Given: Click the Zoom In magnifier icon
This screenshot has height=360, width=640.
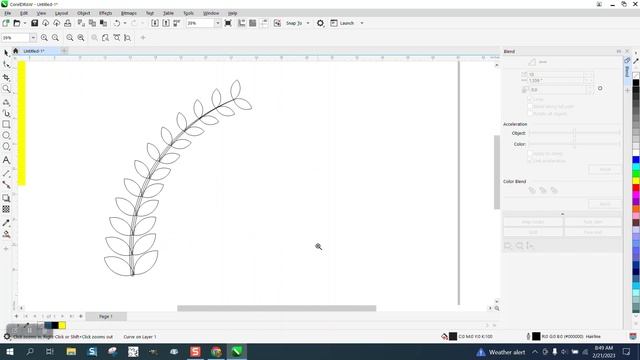Looking at the screenshot, I should point(44,38).
